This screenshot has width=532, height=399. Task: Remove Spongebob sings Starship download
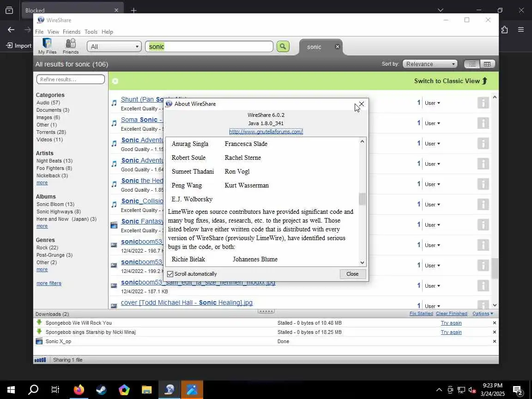click(x=494, y=332)
